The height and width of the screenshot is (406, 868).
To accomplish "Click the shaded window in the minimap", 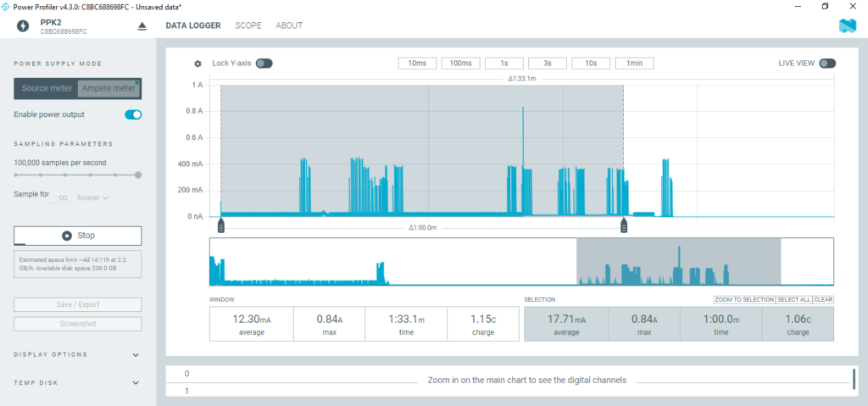I will (679, 261).
